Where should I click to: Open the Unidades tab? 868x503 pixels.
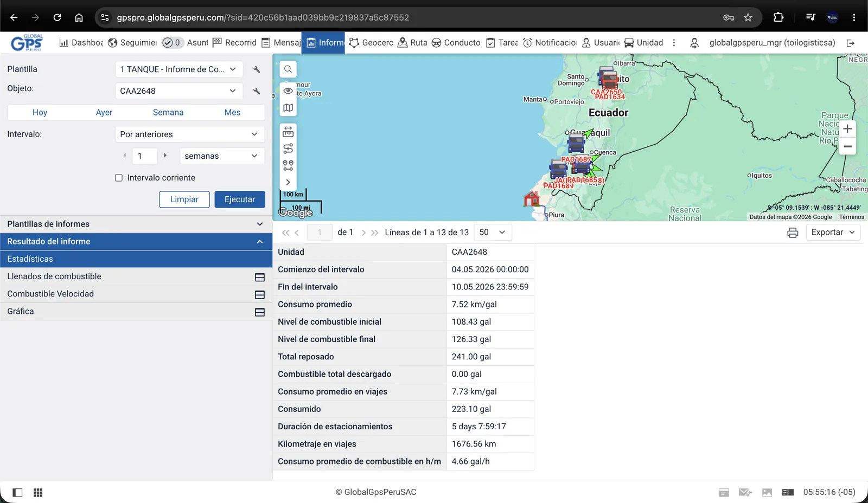tap(643, 43)
